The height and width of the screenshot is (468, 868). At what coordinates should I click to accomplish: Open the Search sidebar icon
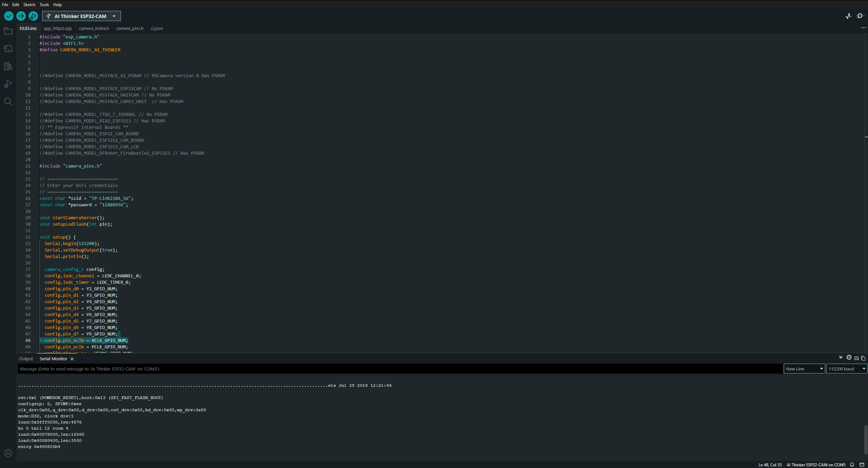tap(8, 101)
